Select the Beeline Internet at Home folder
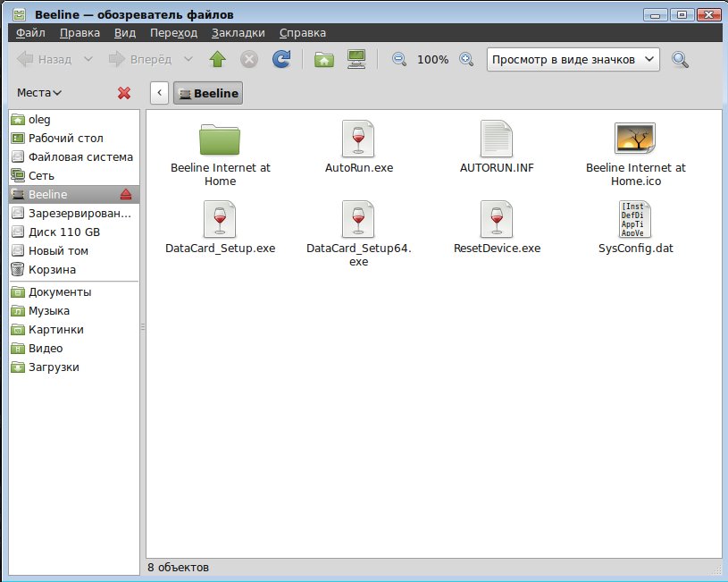The height and width of the screenshot is (582, 728). (x=220, y=155)
